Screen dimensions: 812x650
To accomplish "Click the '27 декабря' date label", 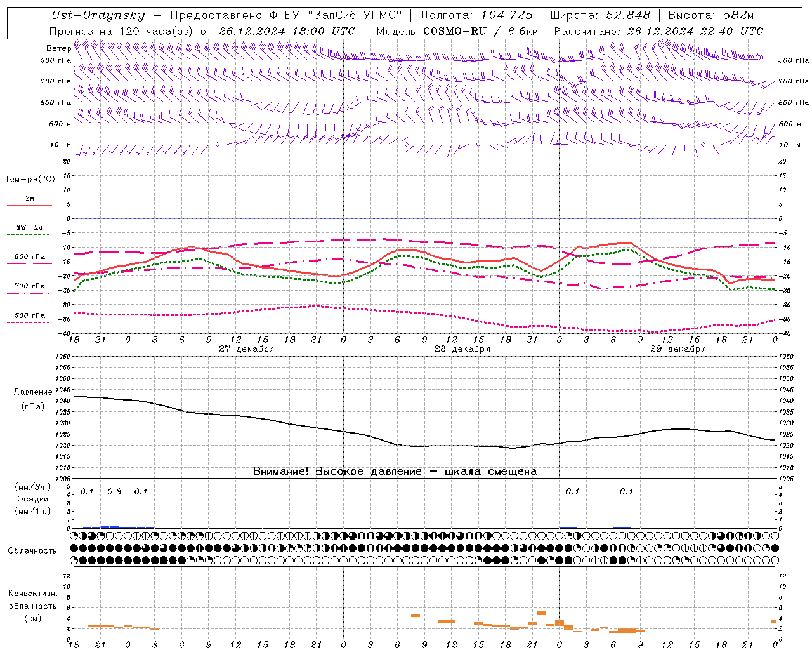I will 246,349.
